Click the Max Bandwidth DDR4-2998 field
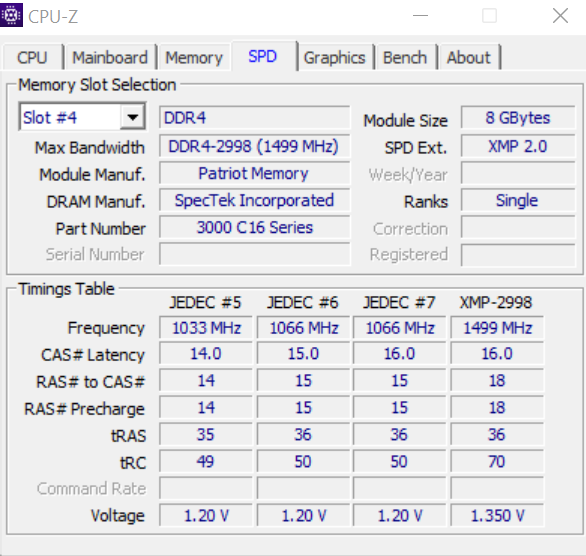Viewport: 586px width, 556px height. tap(255, 146)
